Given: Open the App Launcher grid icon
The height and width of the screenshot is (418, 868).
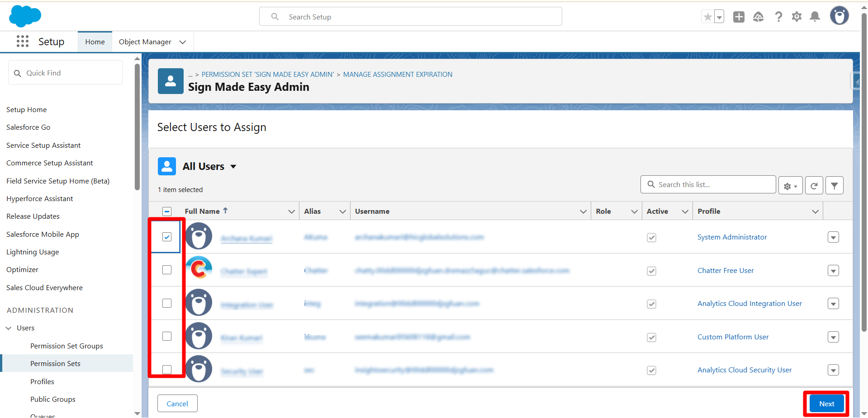Looking at the screenshot, I should pyautogui.click(x=23, y=42).
